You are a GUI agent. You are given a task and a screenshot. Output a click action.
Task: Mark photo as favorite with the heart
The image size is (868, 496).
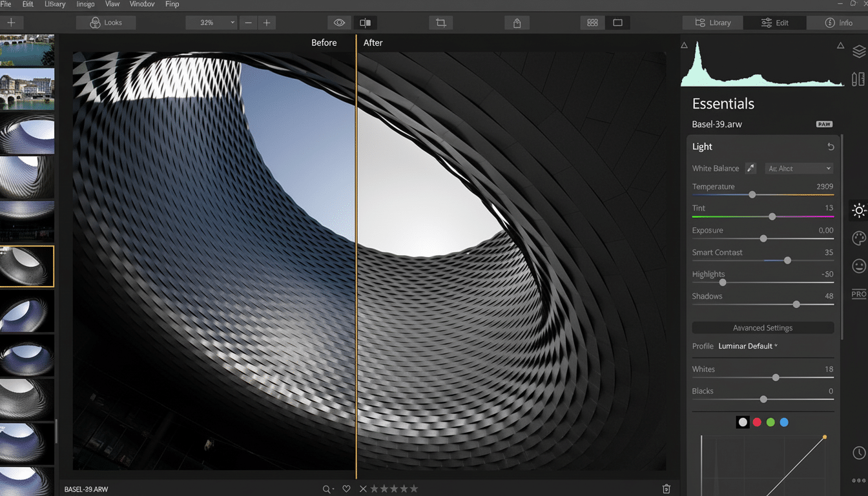click(346, 488)
